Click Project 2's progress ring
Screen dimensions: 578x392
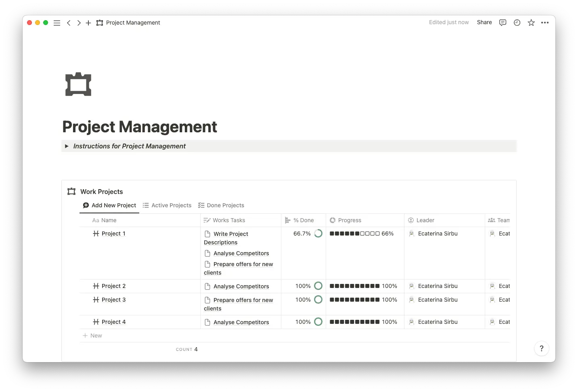[x=318, y=286]
